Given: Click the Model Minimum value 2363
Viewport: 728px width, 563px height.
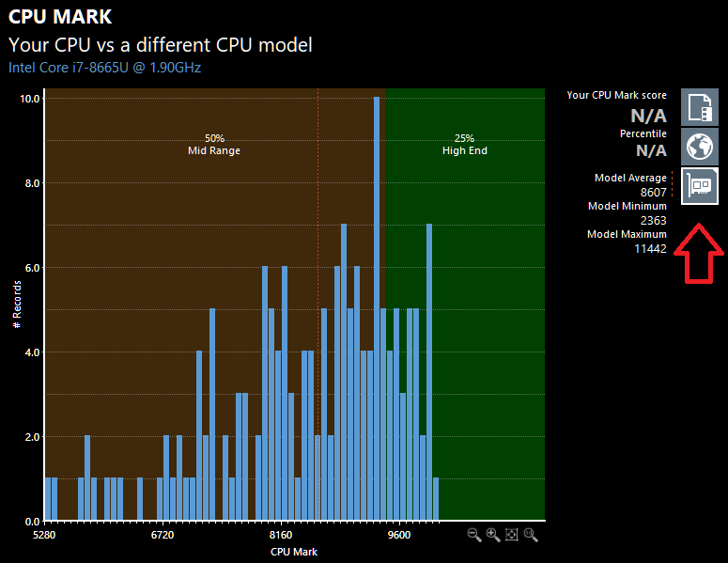Looking at the screenshot, I should click(x=653, y=220).
